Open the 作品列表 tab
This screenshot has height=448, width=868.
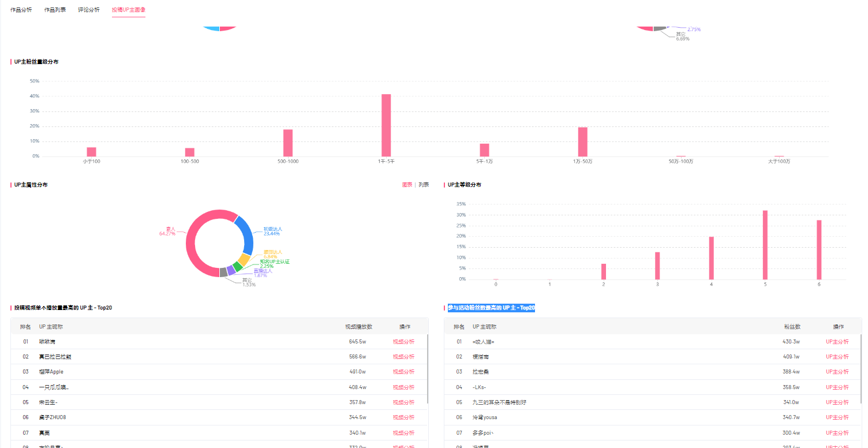(55, 10)
